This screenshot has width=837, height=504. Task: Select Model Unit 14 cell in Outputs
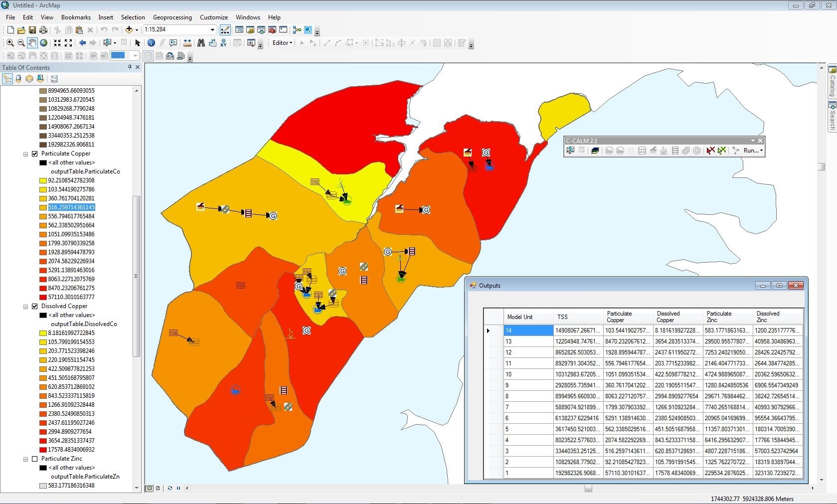pos(528,331)
